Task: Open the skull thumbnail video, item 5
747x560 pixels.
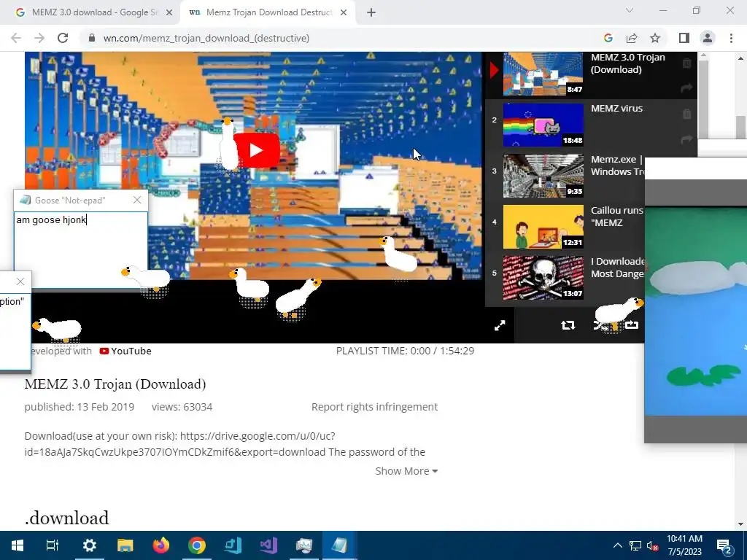Action: point(543,278)
